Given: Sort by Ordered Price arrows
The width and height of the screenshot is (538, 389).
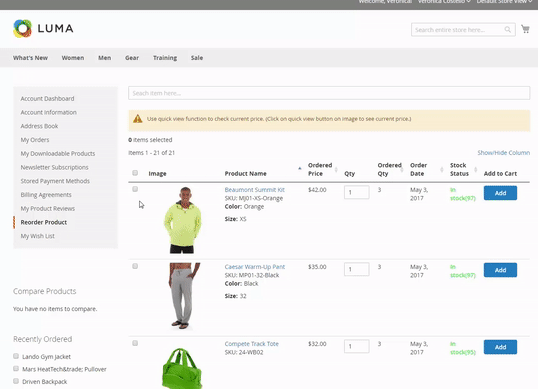Looking at the screenshot, I should tap(336, 169).
